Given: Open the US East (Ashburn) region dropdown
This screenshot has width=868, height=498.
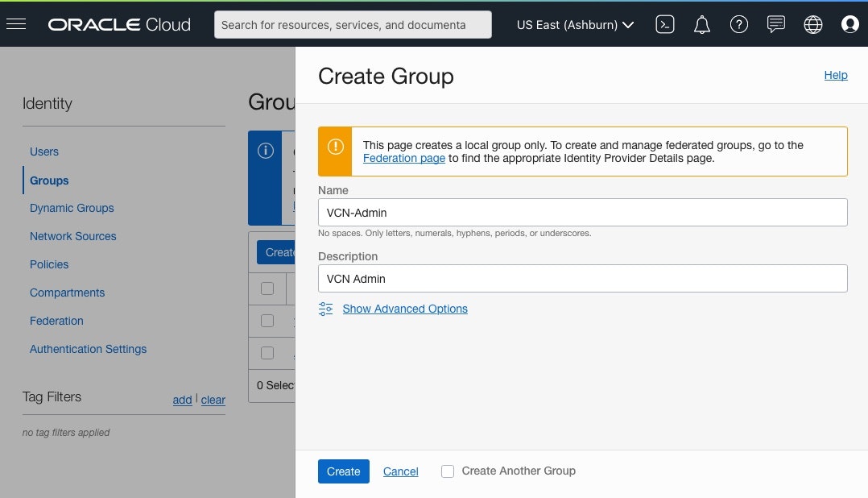Looking at the screenshot, I should pos(575,24).
